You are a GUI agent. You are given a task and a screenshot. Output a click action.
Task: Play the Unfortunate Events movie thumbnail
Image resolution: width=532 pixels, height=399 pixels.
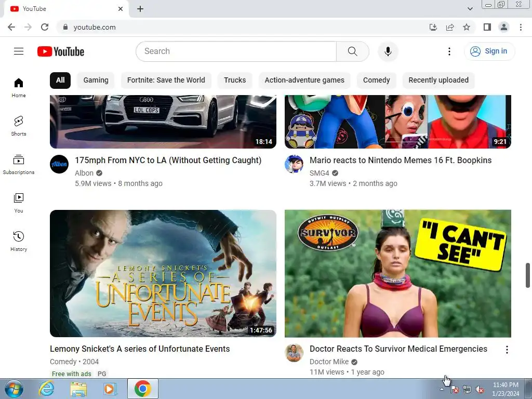tap(163, 273)
